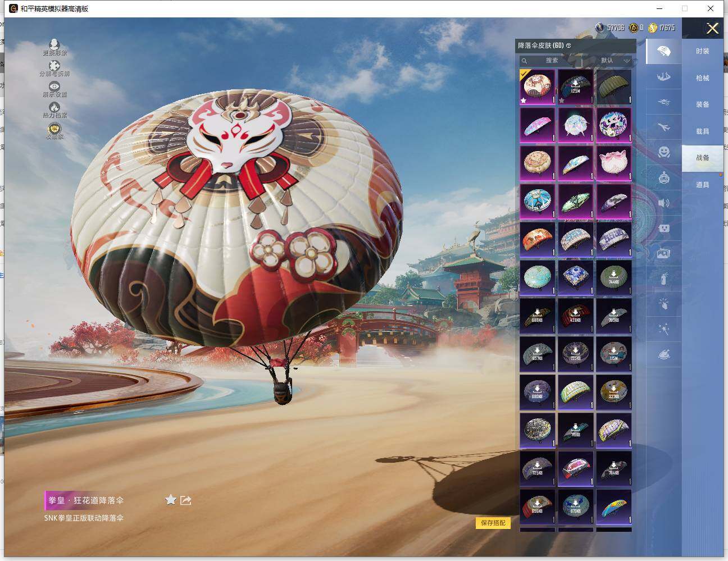Select the drone glider category icon
Viewport: 728px width, 561px height.
click(663, 102)
